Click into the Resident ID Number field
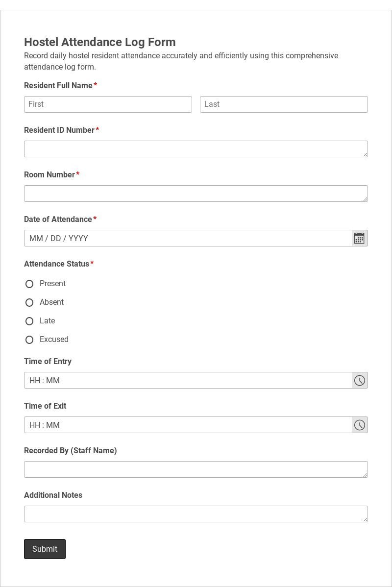This screenshot has height=587, width=392. pos(196,149)
